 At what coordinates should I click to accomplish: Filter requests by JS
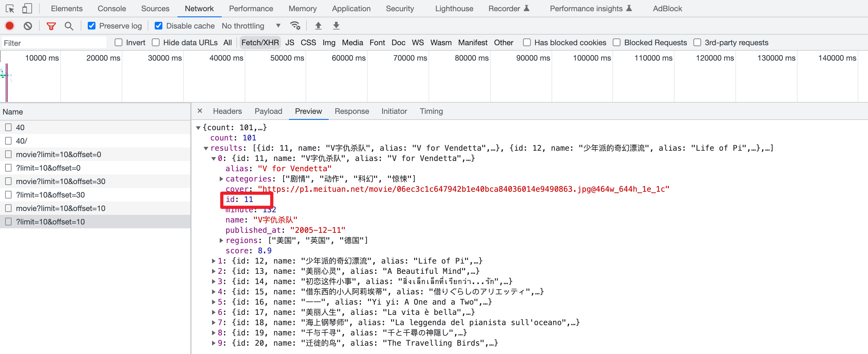pyautogui.click(x=290, y=43)
